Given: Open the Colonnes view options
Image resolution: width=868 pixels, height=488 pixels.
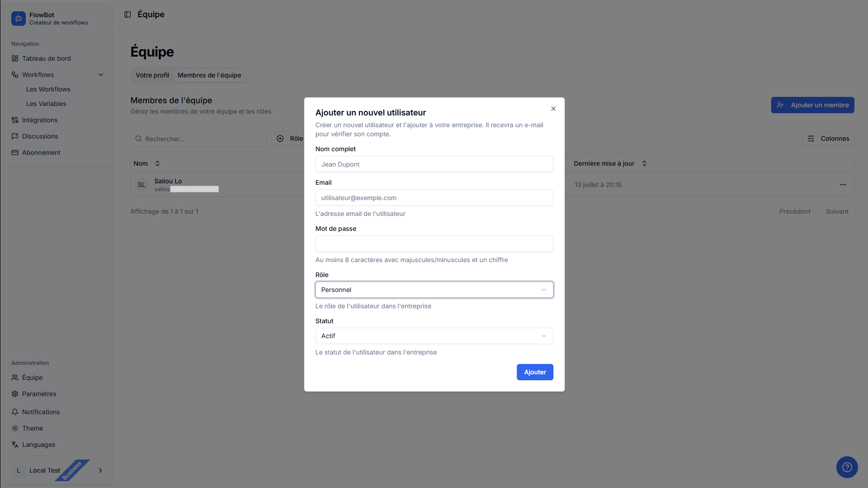Looking at the screenshot, I should click(828, 139).
